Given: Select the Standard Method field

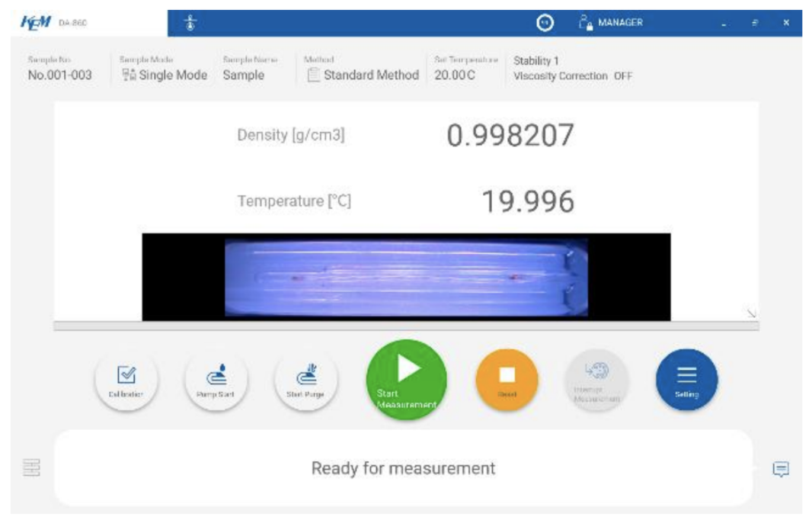Looking at the screenshot, I should (x=363, y=75).
